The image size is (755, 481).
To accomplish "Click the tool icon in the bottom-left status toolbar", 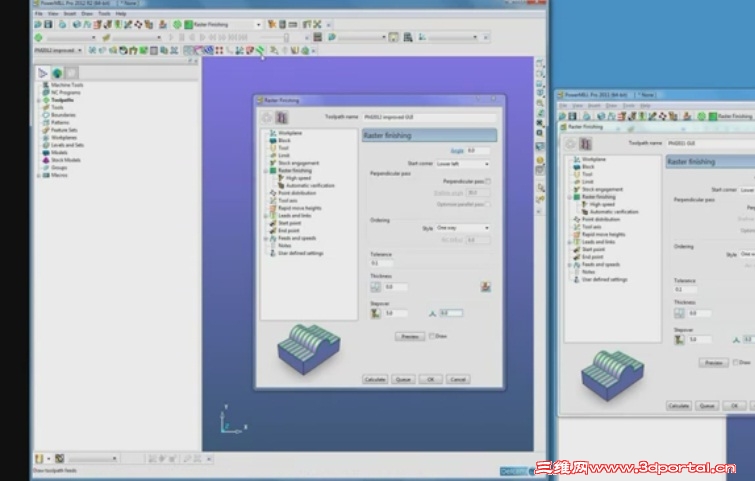I will (x=39, y=459).
